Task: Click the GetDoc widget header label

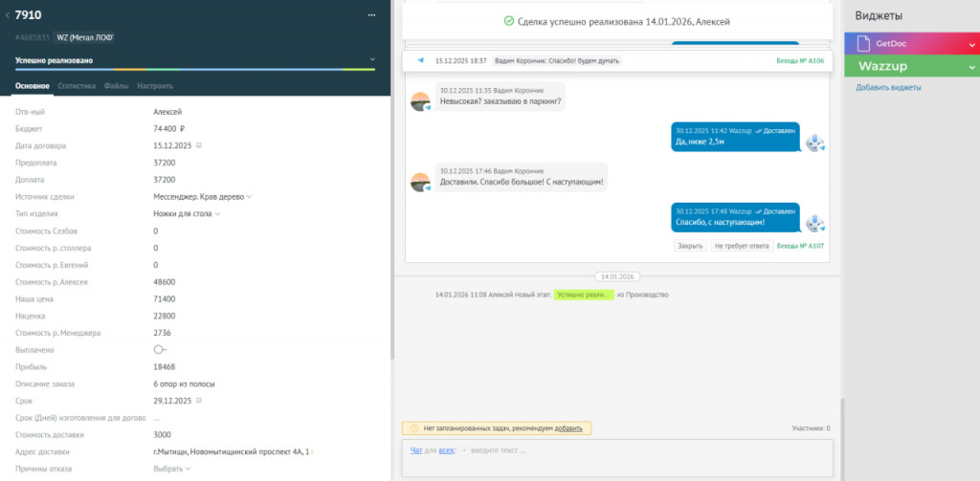Action: 891,44
